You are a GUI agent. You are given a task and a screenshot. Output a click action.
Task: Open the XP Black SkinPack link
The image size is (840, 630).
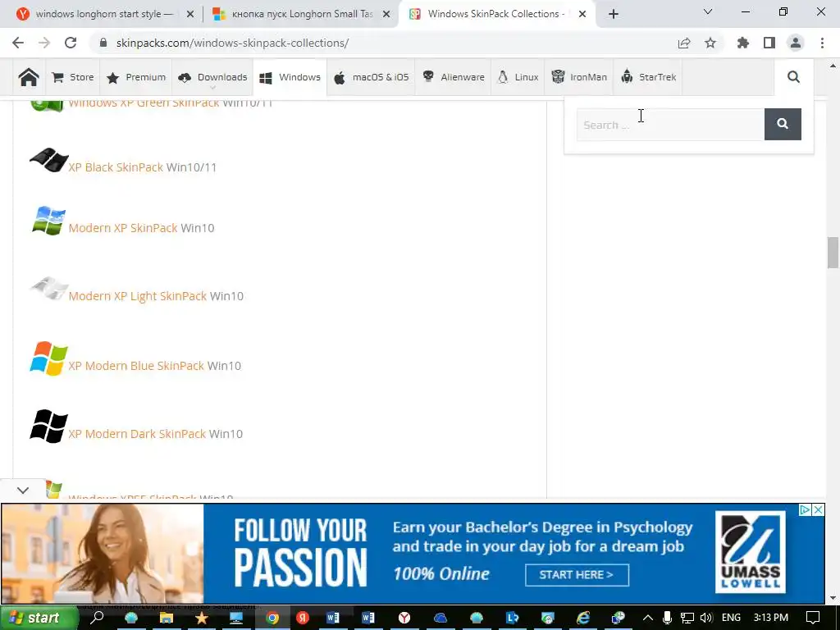click(116, 167)
